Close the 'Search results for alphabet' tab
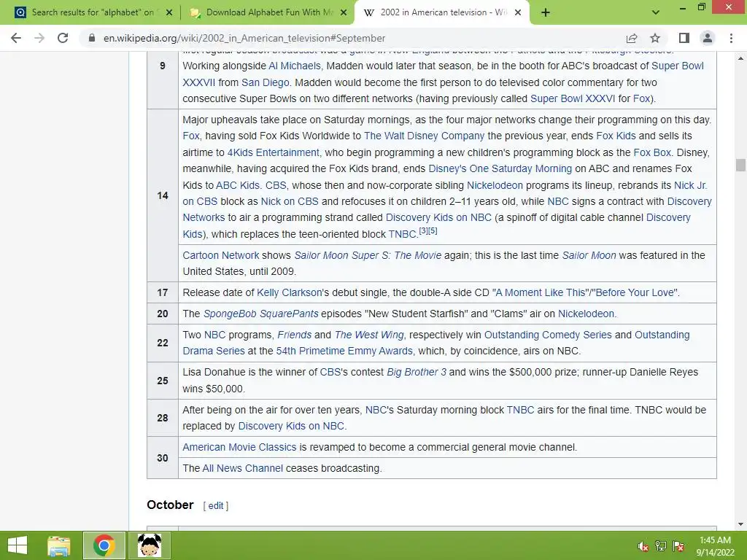Viewport: 747px width, 560px height. coord(169,12)
